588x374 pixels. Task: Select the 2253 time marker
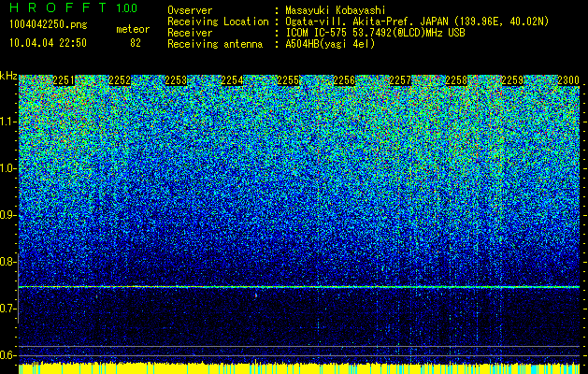click(176, 80)
